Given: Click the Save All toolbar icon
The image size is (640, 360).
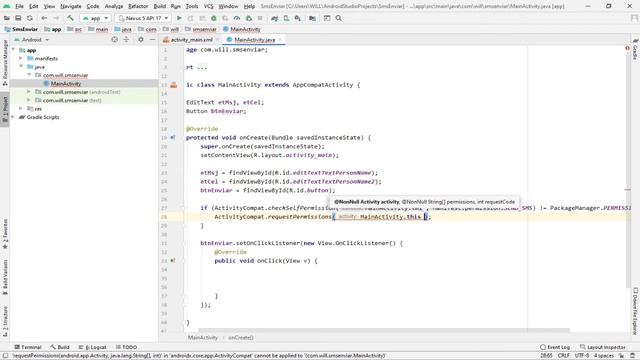Looking at the screenshot, I should (x=18, y=18).
